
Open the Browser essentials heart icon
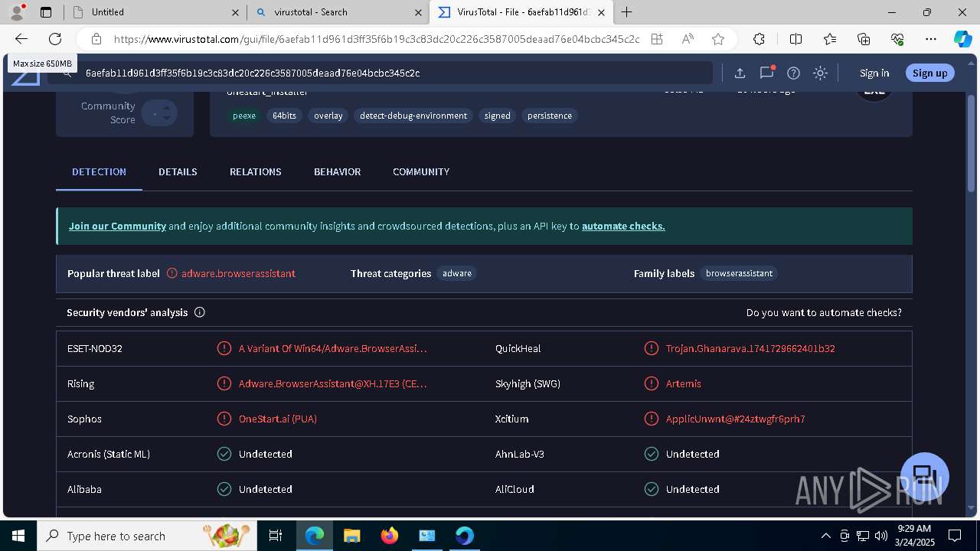click(897, 39)
